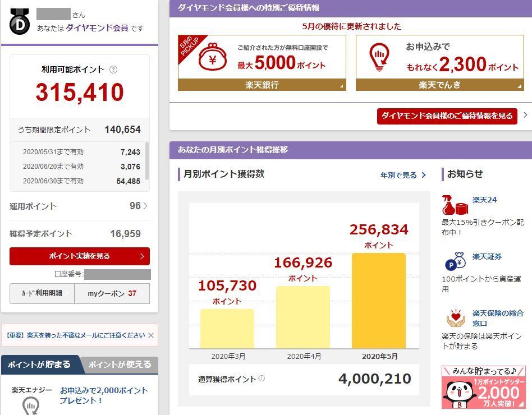Click the Rakuten Denki light bulb icon
This screenshot has height=415, width=532.
380,57
